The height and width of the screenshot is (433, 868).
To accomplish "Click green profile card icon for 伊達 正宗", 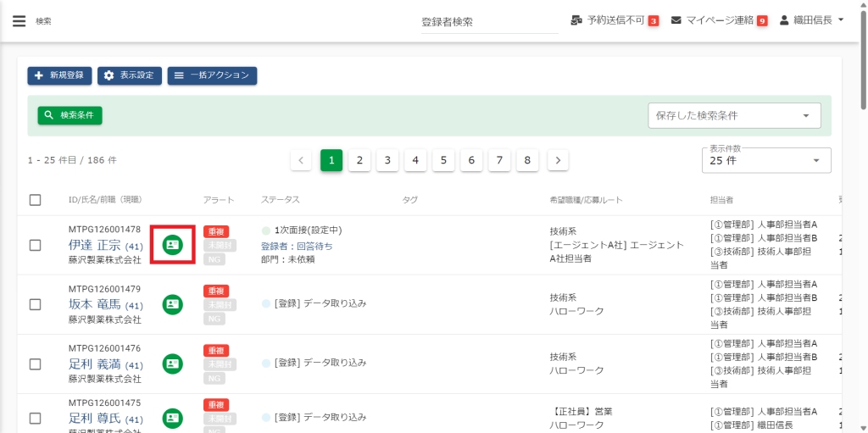I will click(x=173, y=245).
